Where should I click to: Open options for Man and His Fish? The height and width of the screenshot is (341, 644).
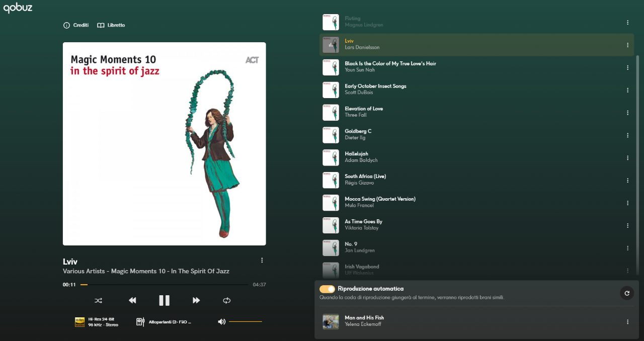(627, 322)
